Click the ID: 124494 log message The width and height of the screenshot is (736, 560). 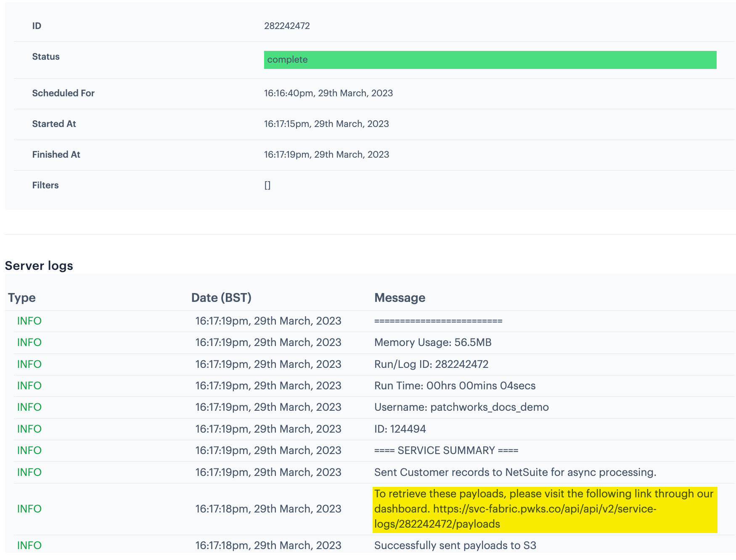(400, 429)
